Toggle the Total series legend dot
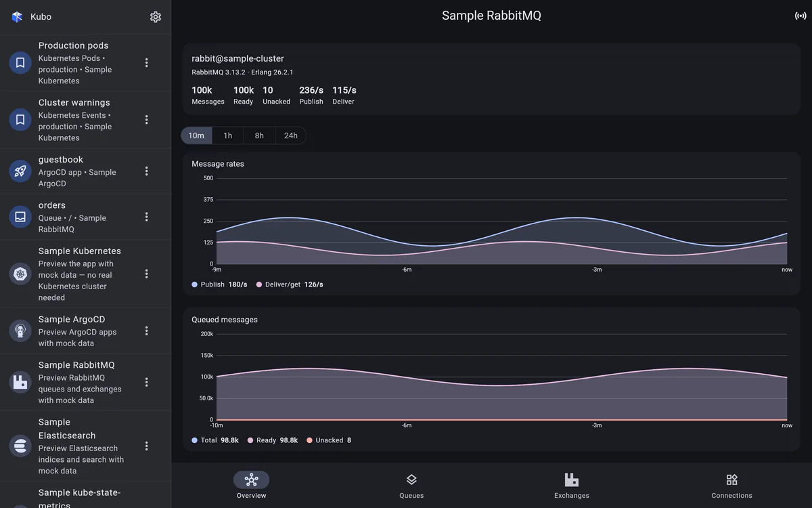Viewport: 812px width, 508px height. coord(195,440)
